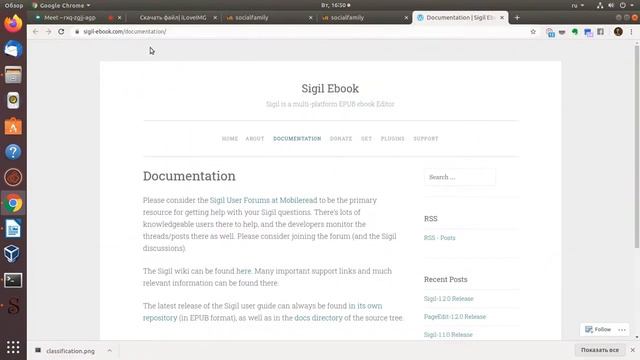Screen dimensions: 640x360
Task: Open the Sigil-1.2.0 Release post
Action: [x=449, y=298]
